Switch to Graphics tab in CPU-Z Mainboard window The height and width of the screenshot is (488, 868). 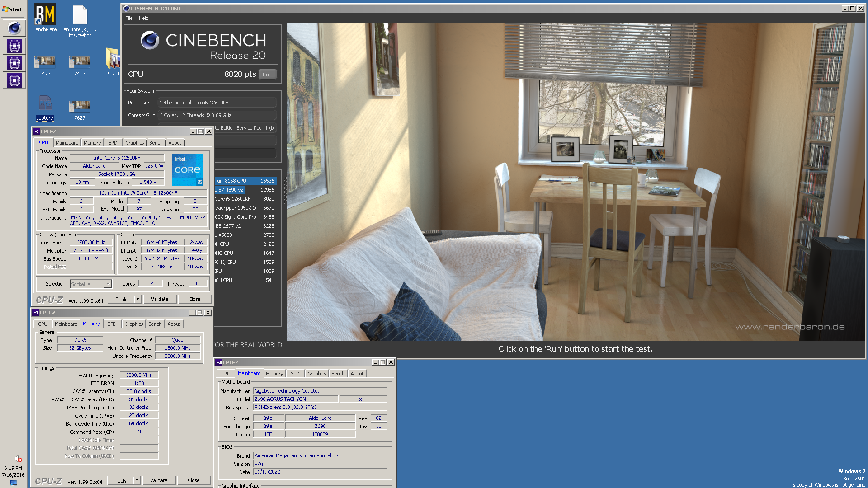[317, 374]
